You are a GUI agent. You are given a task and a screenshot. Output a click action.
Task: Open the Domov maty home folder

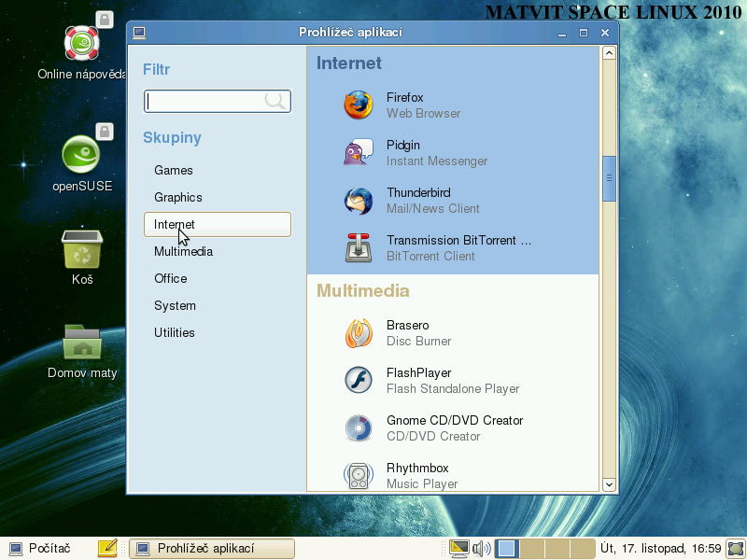82,343
